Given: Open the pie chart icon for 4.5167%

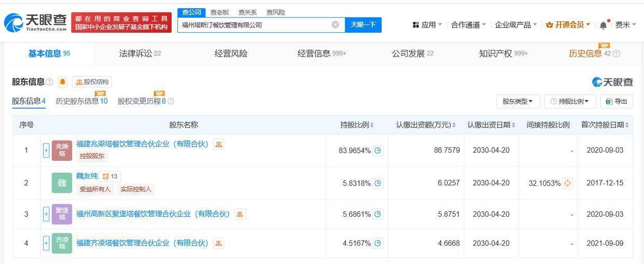Looking at the screenshot, I should tap(378, 243).
